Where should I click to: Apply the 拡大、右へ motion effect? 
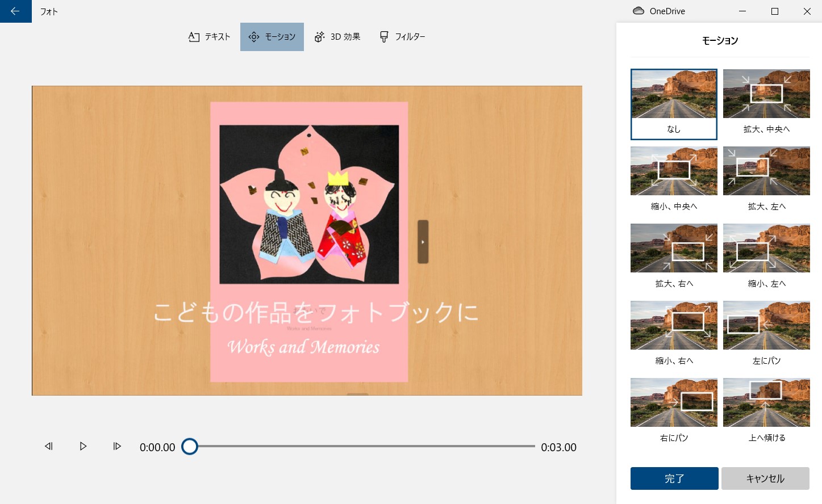click(674, 249)
